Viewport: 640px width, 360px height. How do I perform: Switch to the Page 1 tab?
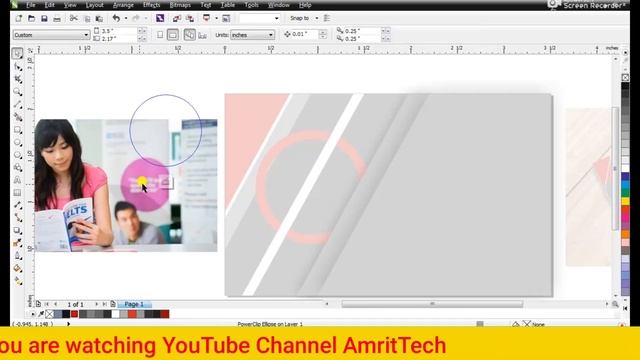(x=134, y=304)
